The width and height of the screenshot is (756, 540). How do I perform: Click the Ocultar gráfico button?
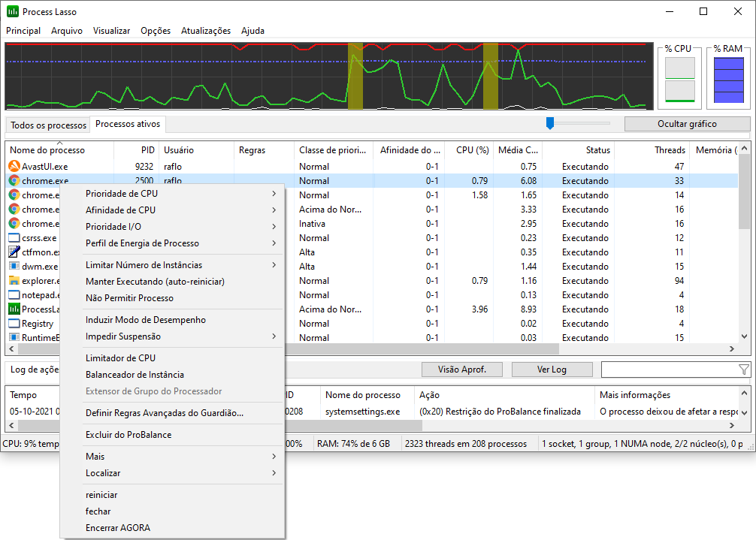click(687, 124)
